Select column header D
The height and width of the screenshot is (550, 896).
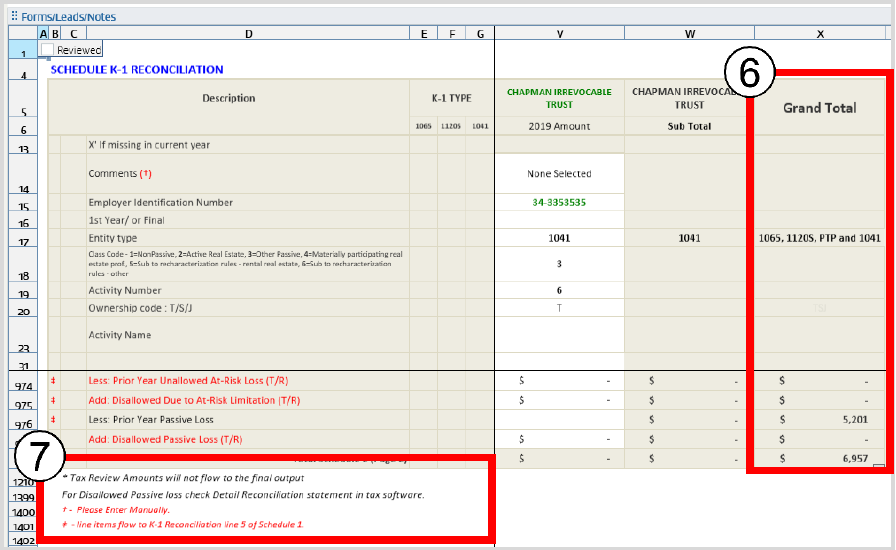[x=249, y=33]
